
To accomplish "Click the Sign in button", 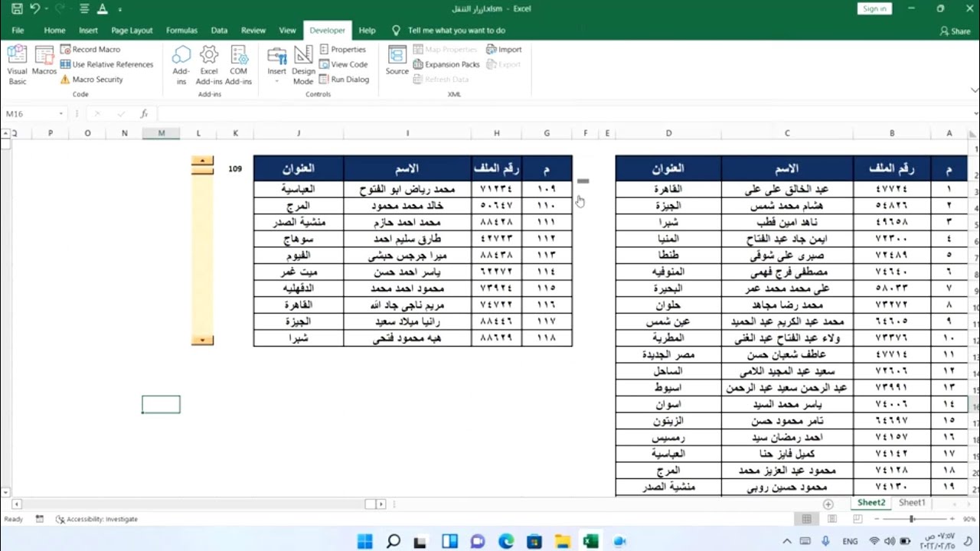I will pyautogui.click(x=874, y=8).
